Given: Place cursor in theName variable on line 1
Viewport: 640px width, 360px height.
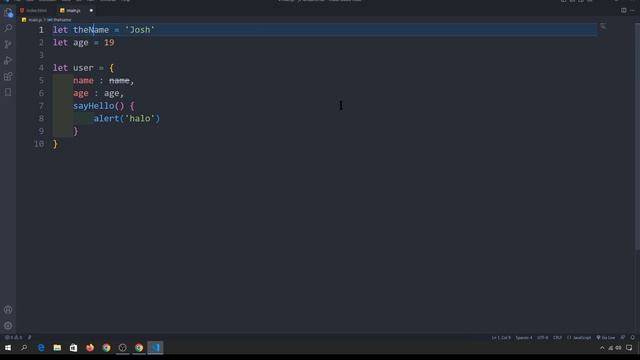Looking at the screenshot, I should pos(91,30).
